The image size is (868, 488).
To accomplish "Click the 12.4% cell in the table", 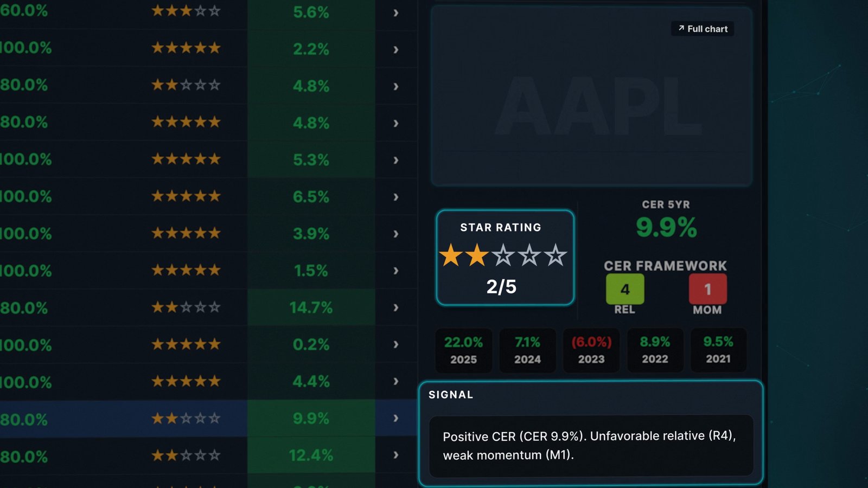I will (x=311, y=455).
